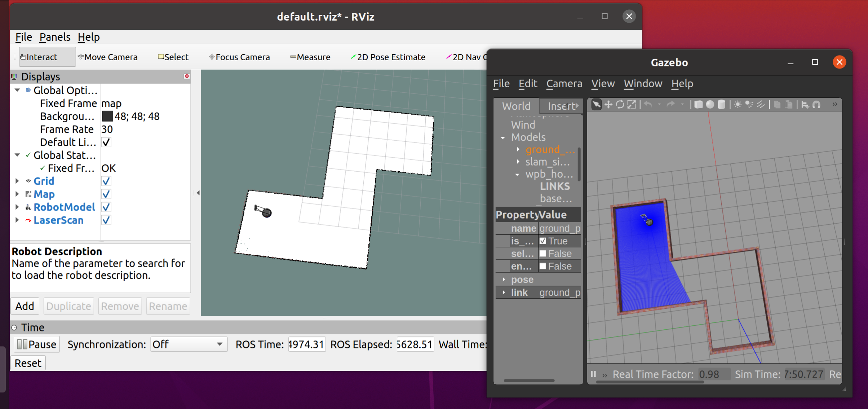
Task: Expand the pose property row
Action: (x=504, y=280)
